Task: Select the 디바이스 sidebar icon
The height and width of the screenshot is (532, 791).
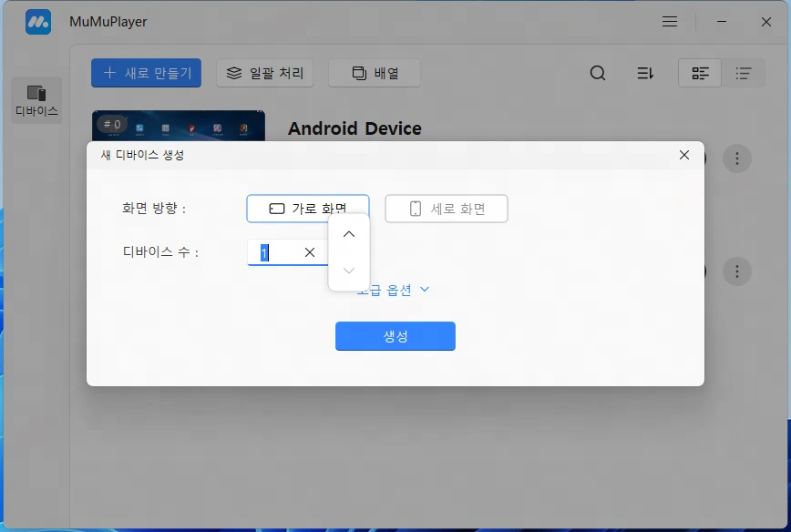Action: 36,94
